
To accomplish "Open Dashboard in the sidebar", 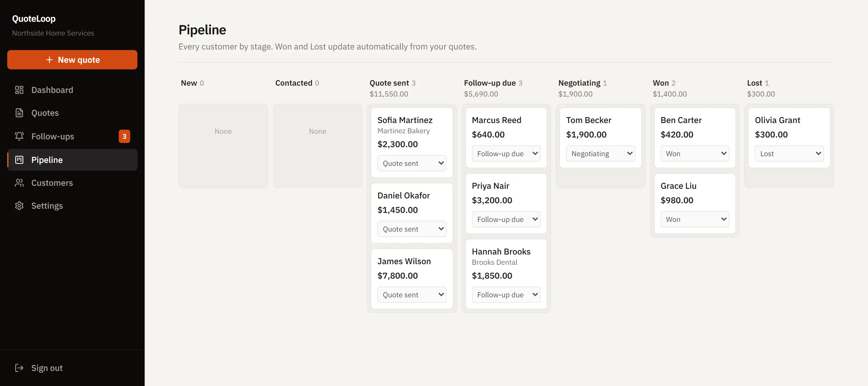I will pyautogui.click(x=72, y=90).
